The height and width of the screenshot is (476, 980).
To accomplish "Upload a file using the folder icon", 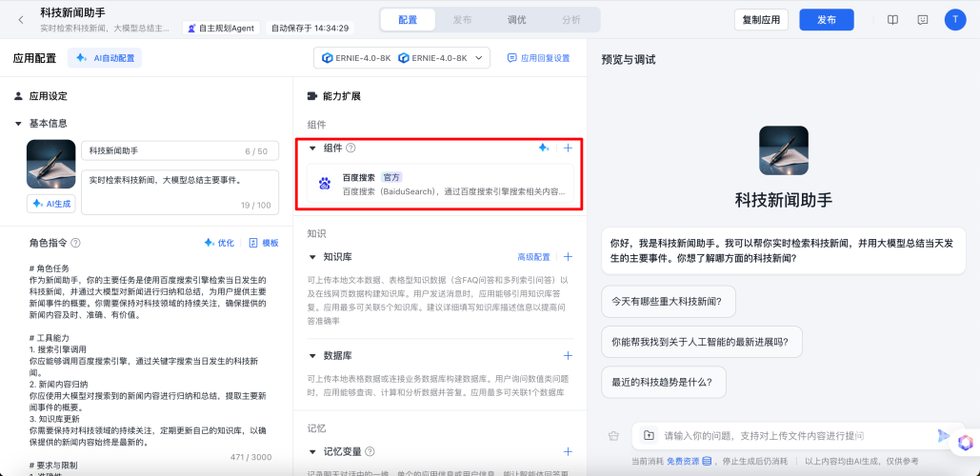I will (x=649, y=435).
